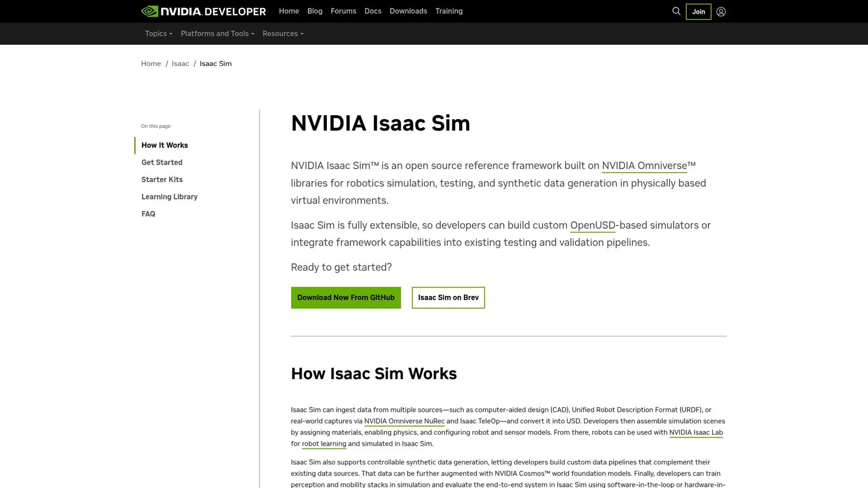The image size is (868, 488).
Task: Click the 'Ready to get started?' text
Action: coord(341,267)
